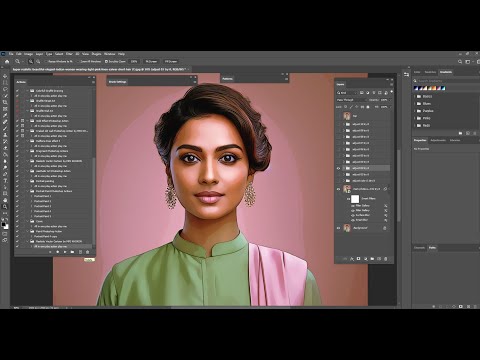Viewport: 480px width, 360px height.
Task: Open the Window menu
Action: coord(110,54)
